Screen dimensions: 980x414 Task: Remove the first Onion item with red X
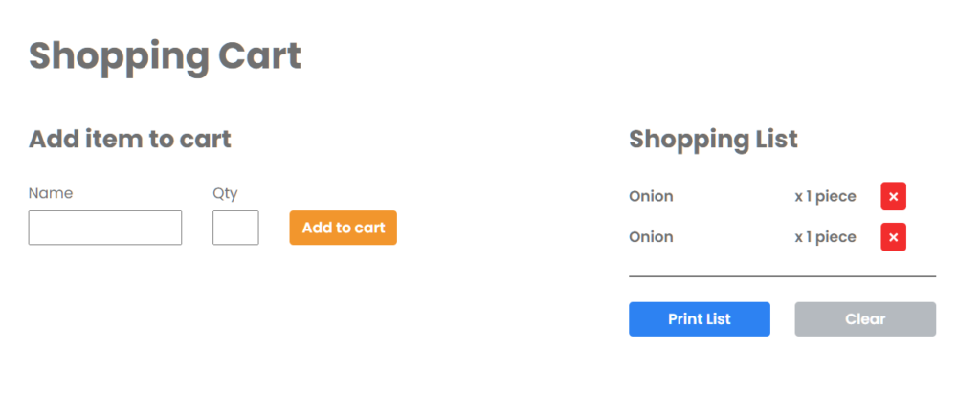[893, 197]
